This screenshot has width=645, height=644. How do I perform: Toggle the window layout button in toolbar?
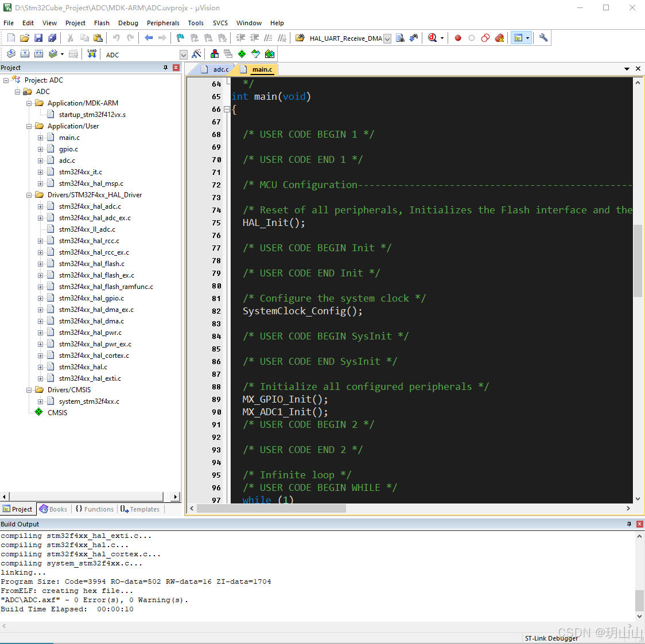518,38
